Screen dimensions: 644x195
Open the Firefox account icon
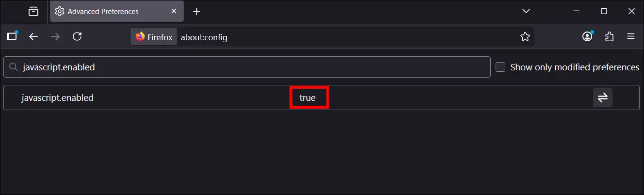[x=588, y=36]
